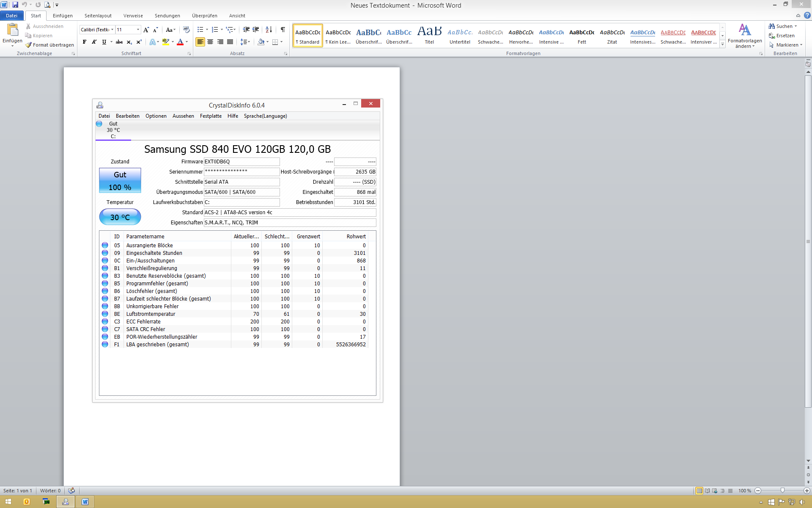This screenshot has height=508, width=812.
Task: Click the increase font size icon
Action: click(x=146, y=30)
